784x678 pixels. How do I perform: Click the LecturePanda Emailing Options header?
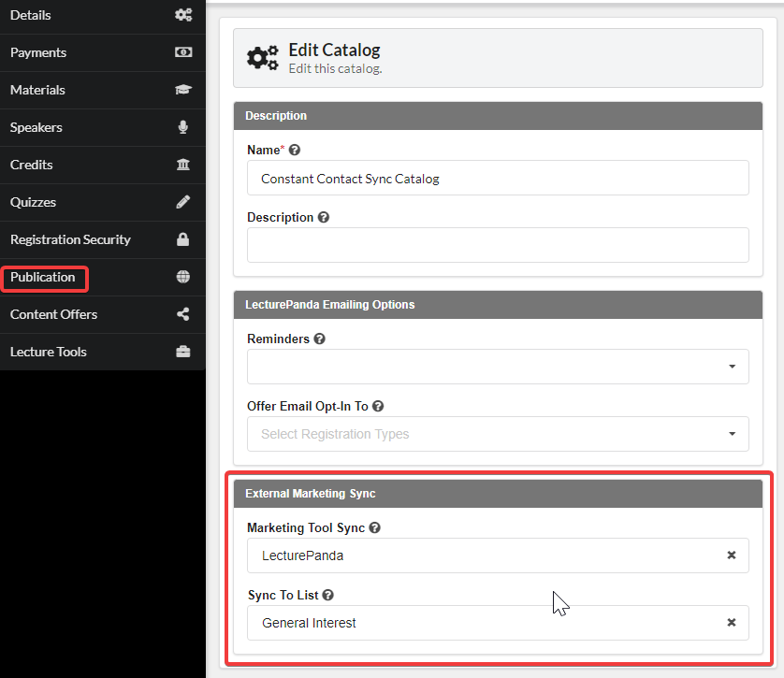[498, 305]
